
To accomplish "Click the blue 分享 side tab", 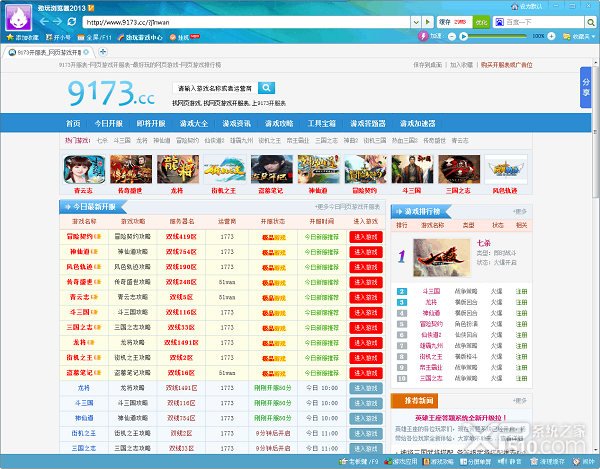I will pyautogui.click(x=586, y=88).
